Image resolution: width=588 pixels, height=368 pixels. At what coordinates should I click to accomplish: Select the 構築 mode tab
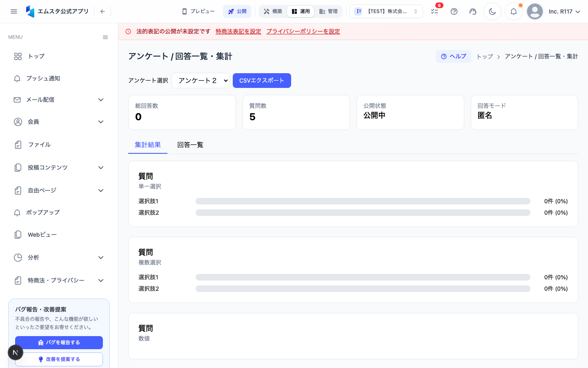(x=273, y=11)
